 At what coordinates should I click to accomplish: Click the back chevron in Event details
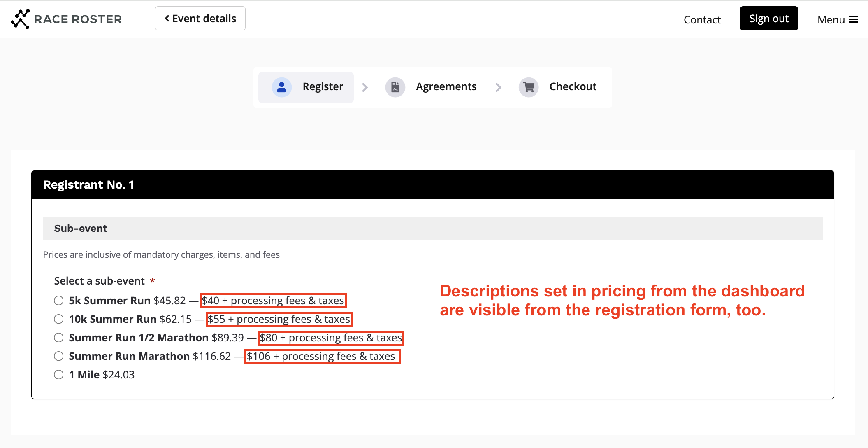coord(167,19)
